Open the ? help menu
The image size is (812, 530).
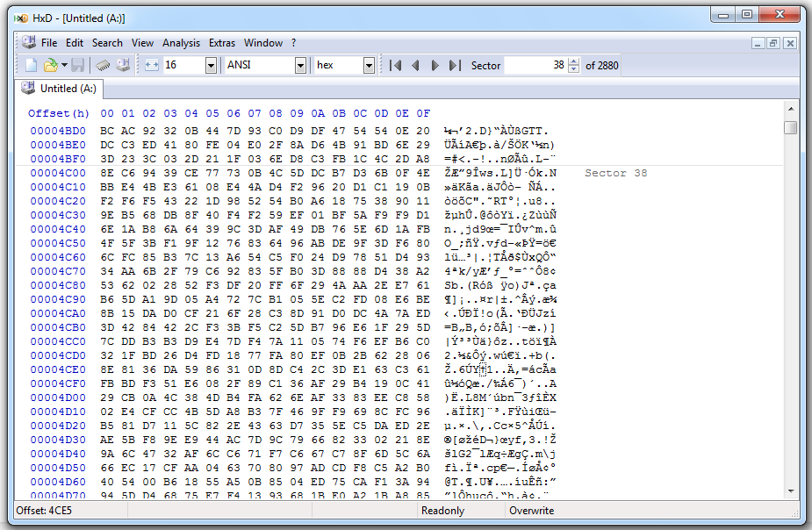(293, 43)
